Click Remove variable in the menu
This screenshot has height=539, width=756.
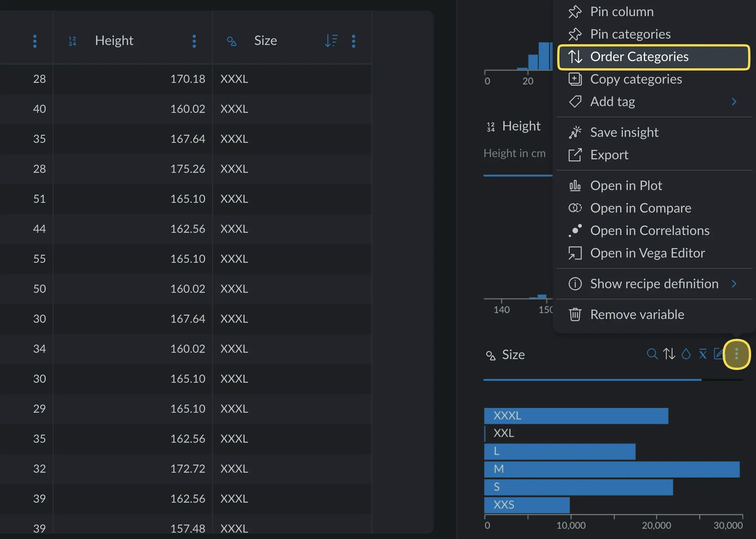click(x=637, y=314)
